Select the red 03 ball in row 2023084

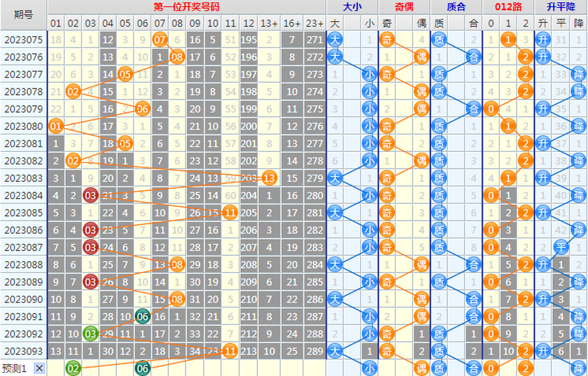(90, 195)
